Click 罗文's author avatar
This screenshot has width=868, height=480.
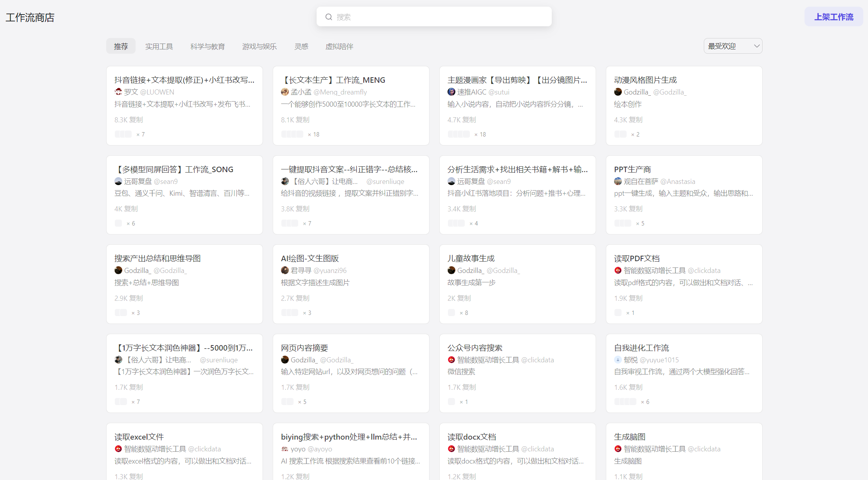[x=118, y=92]
